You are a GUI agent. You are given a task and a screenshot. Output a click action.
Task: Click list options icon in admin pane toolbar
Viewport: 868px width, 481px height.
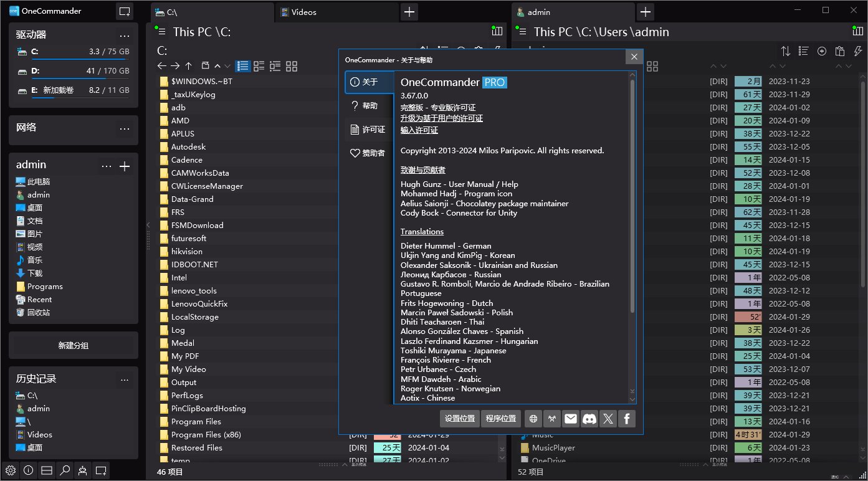tap(804, 51)
